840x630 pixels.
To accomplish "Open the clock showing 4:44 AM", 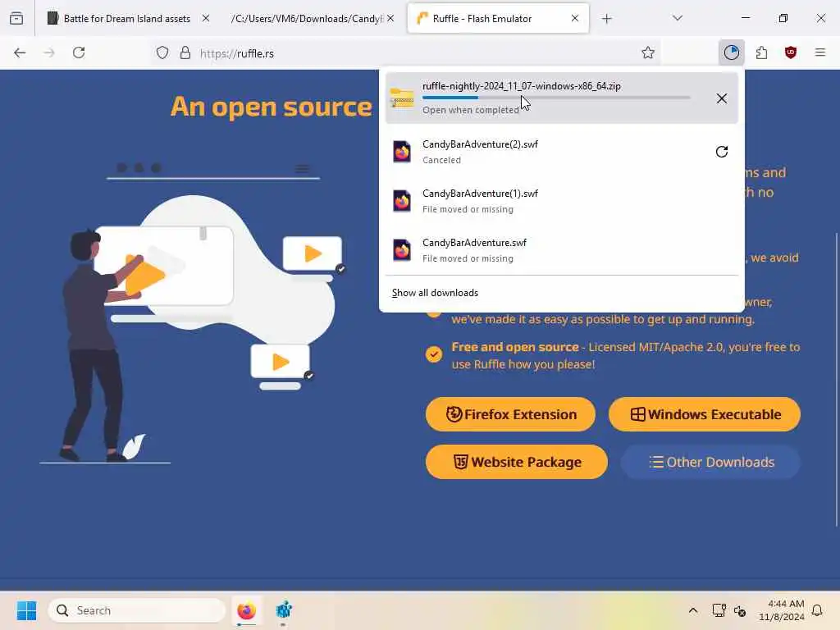I will [782, 610].
